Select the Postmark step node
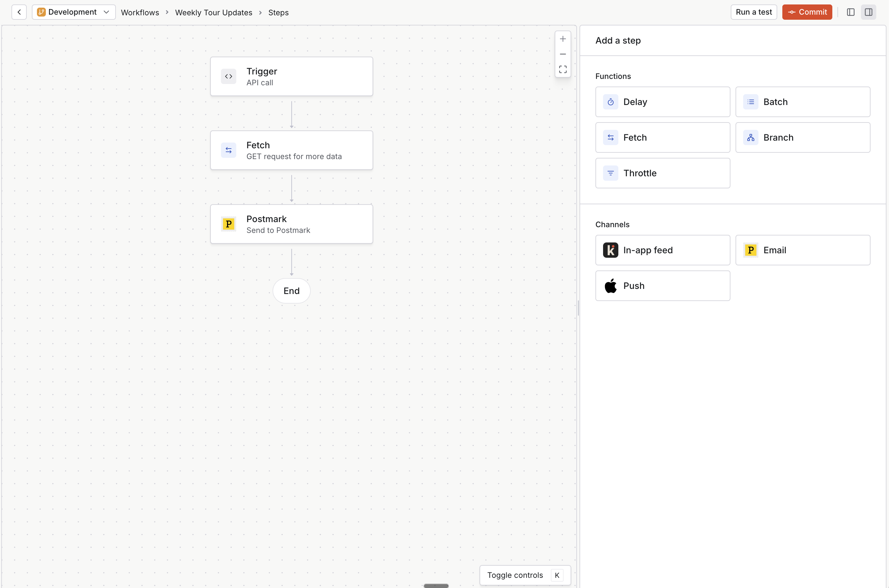 click(292, 224)
